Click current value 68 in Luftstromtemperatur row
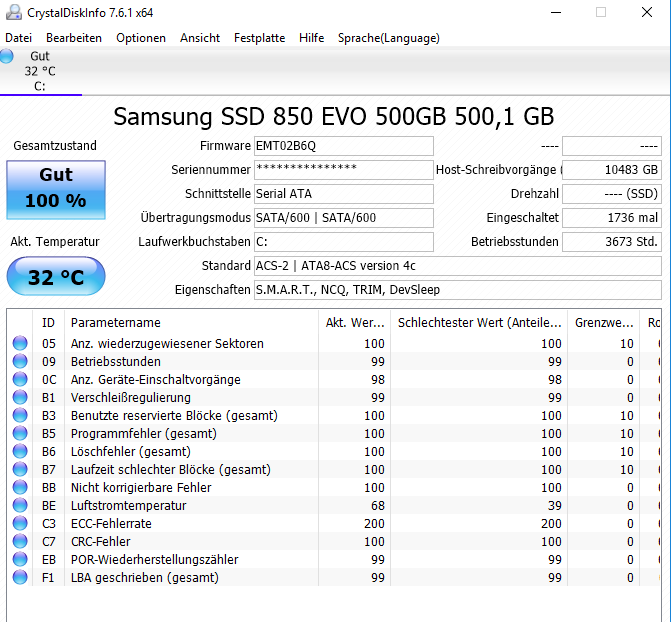The image size is (671, 622). [378, 506]
